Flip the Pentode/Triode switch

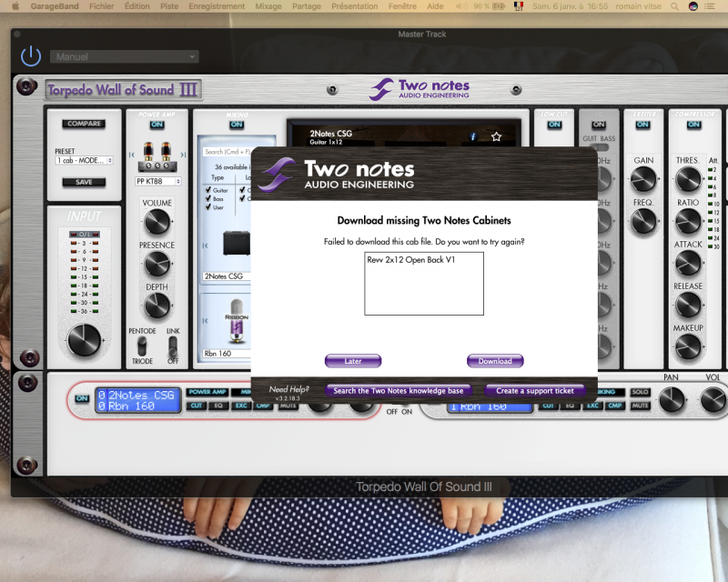click(x=142, y=346)
